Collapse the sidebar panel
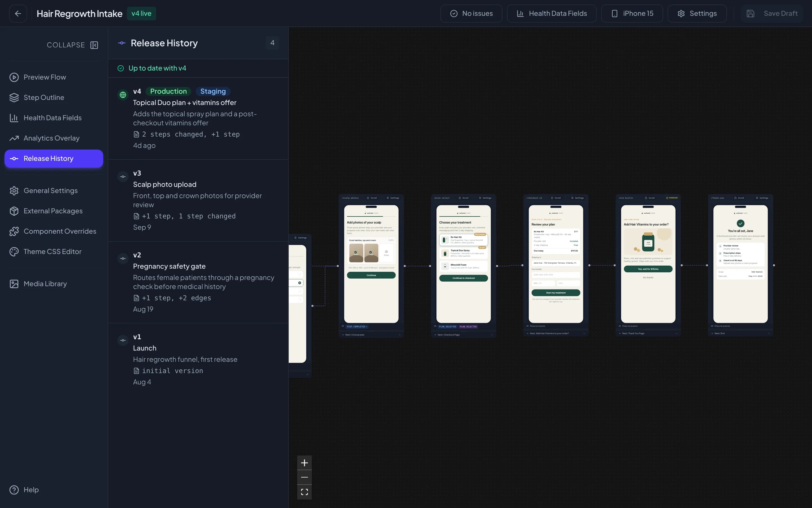The height and width of the screenshot is (508, 812). click(x=72, y=45)
